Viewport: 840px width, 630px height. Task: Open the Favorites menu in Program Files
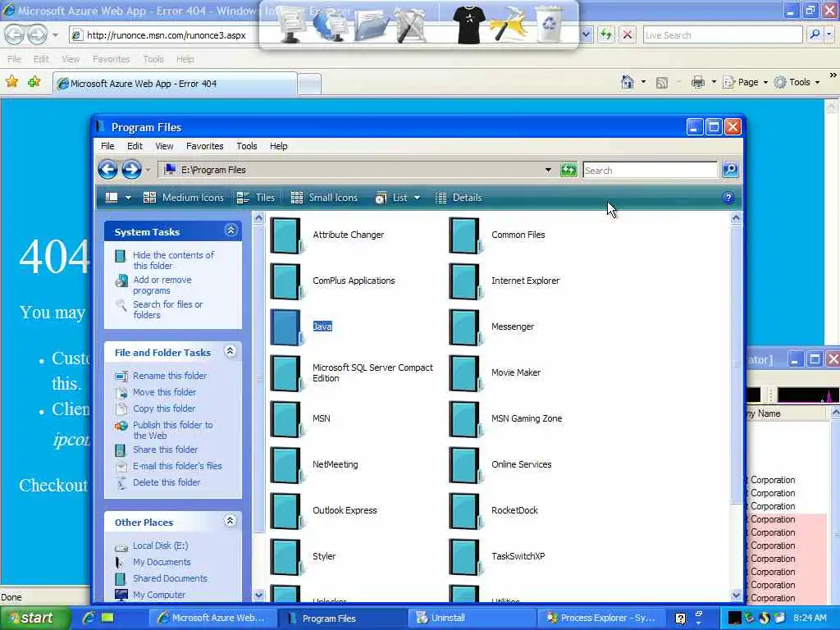click(x=204, y=146)
